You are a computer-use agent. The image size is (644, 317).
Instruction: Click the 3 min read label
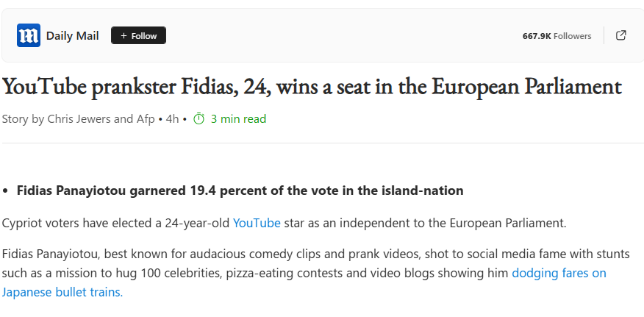point(239,119)
